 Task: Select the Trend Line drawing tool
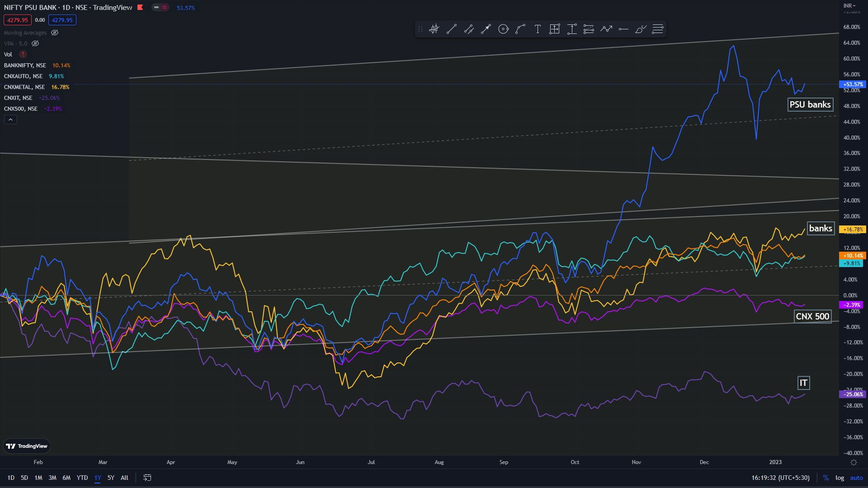451,29
